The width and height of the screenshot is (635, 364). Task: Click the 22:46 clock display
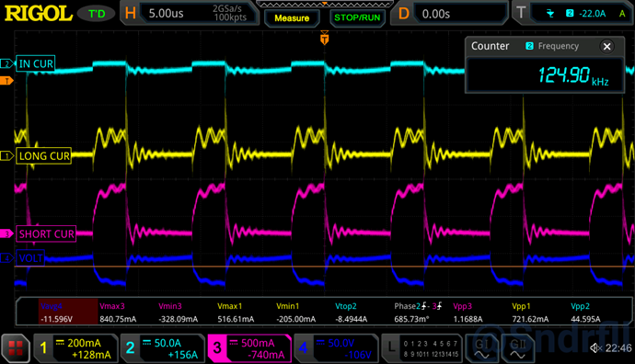pyautogui.click(x=618, y=347)
